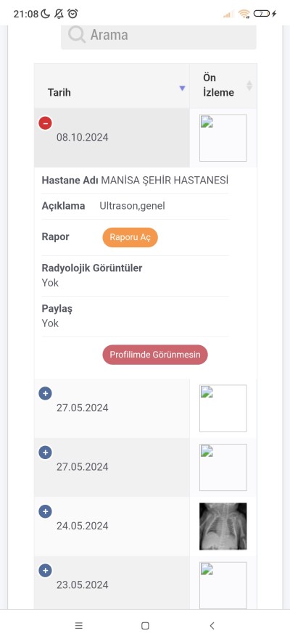
Task: Click the Arama search field
Action: click(x=159, y=36)
